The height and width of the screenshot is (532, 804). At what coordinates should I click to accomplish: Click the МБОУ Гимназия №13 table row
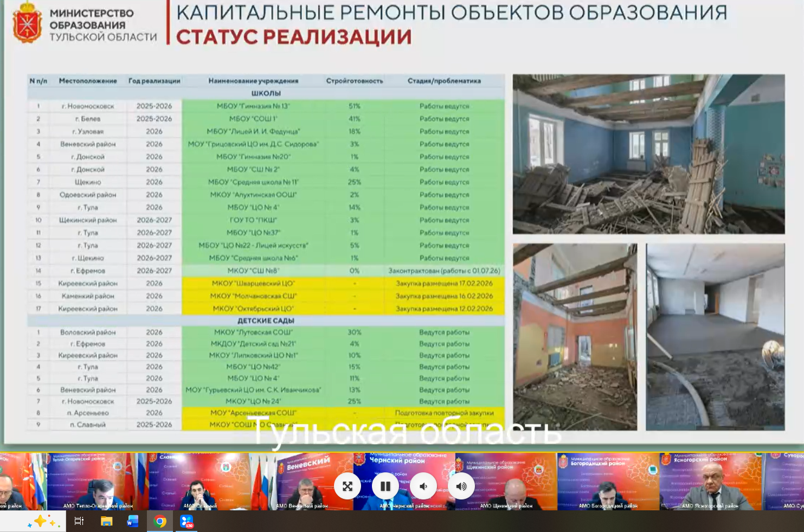[x=254, y=106]
